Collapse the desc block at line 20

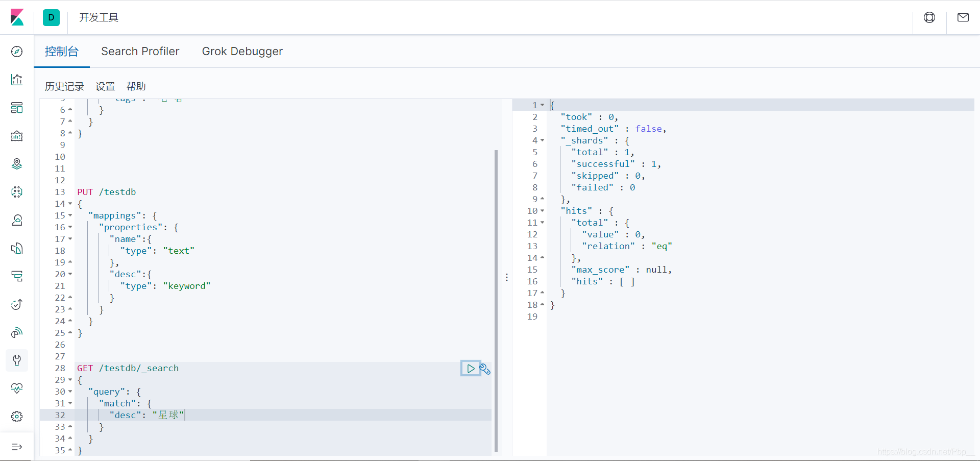70,274
